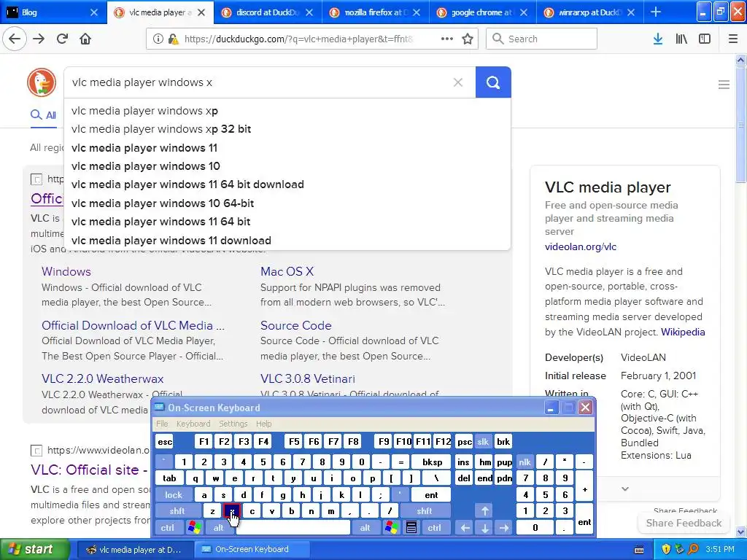Submit search with blue magnifier button
The image size is (747, 560).
point(493,82)
